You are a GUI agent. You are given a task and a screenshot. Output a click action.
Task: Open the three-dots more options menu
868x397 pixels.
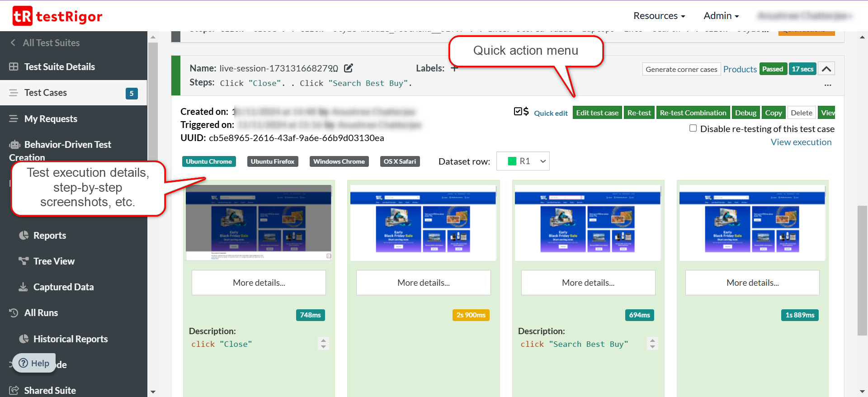(x=827, y=85)
